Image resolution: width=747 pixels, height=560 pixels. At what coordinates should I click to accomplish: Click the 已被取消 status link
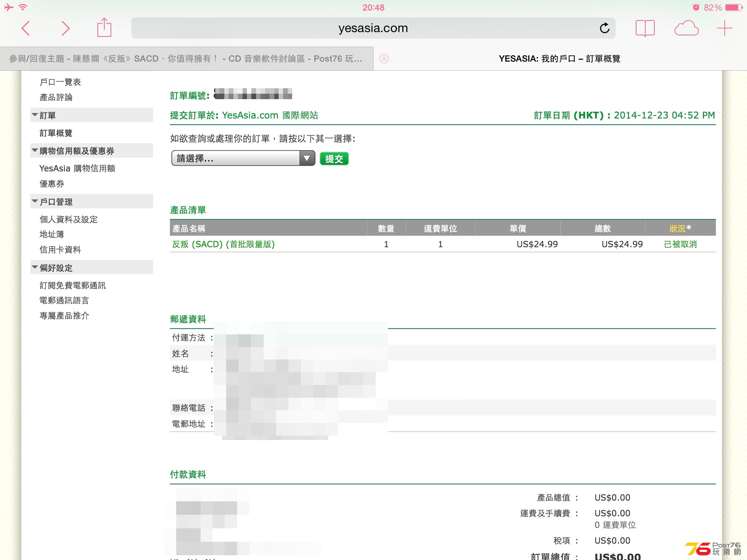tap(680, 244)
